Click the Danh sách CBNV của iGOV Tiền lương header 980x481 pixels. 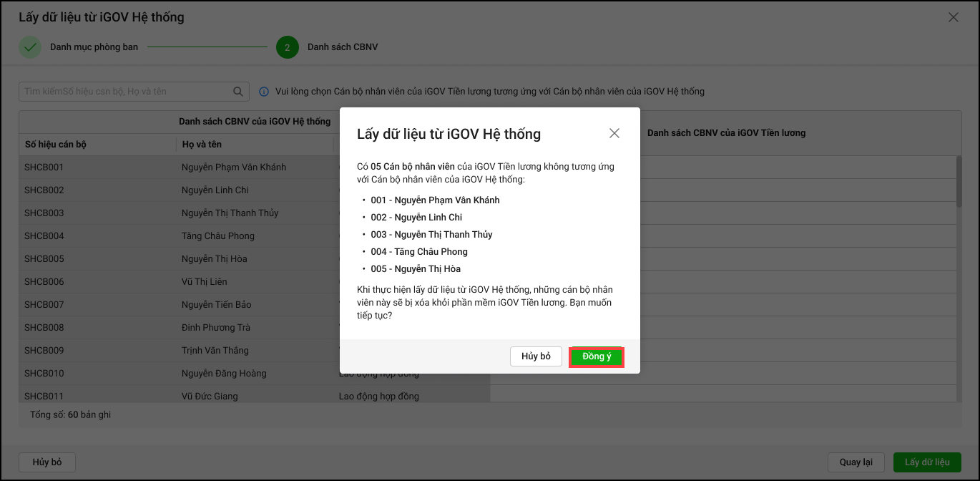click(726, 133)
